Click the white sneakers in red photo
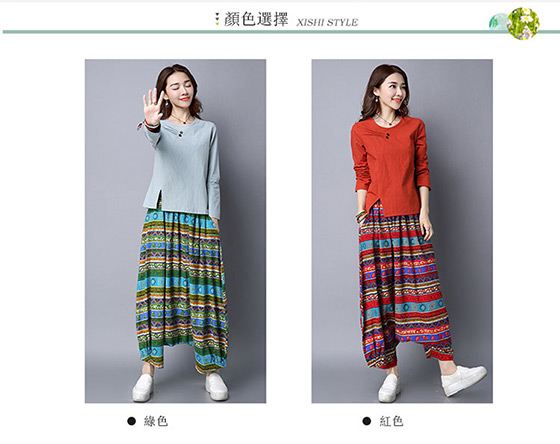 tap(432, 383)
